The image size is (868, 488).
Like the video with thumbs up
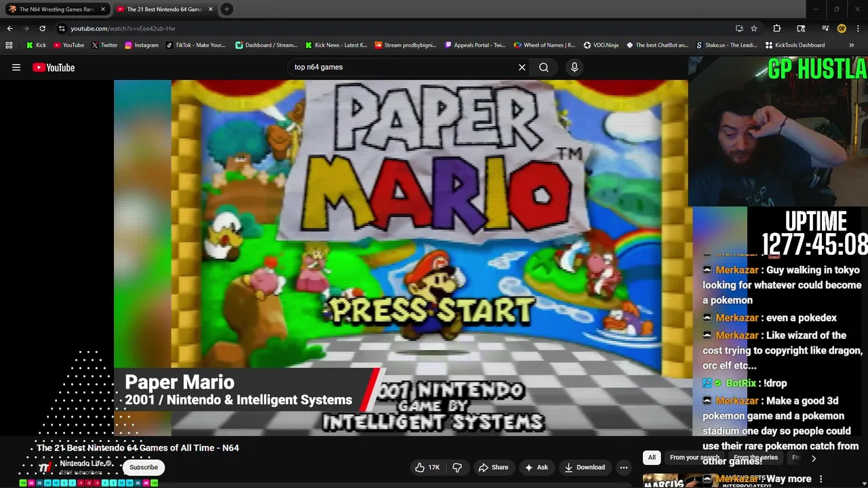[427, 467]
